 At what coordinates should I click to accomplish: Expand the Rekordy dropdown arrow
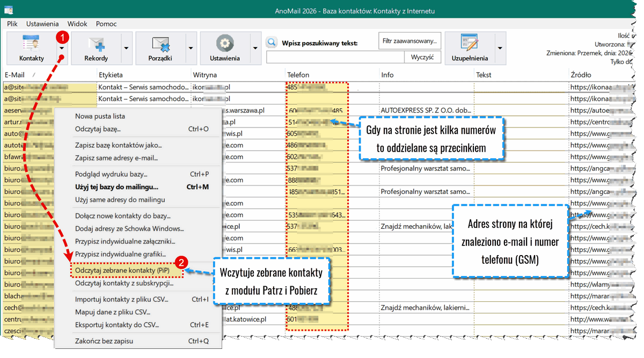127,48
